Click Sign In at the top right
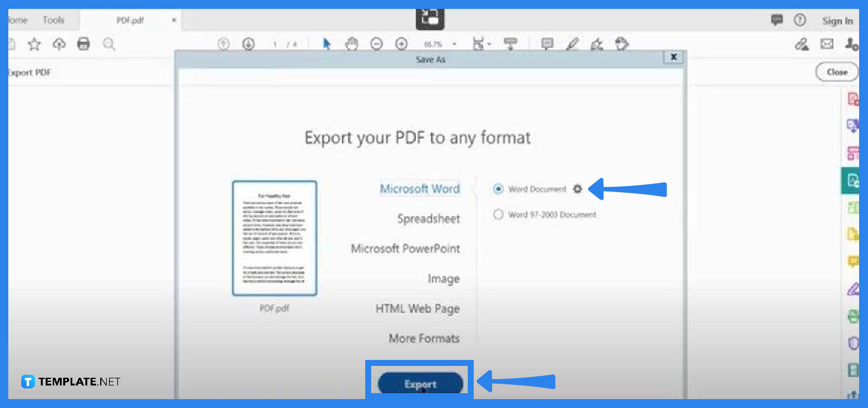 point(837,20)
